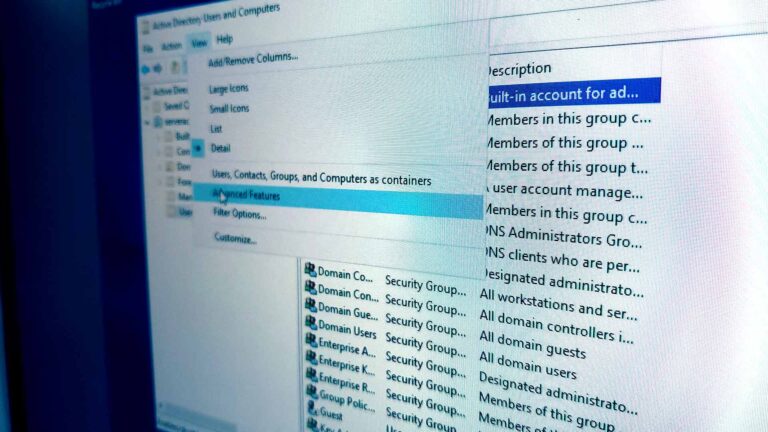Viewport: 768px width, 432px height.
Task: Select the highlighted Built-in account row
Action: [x=570, y=93]
